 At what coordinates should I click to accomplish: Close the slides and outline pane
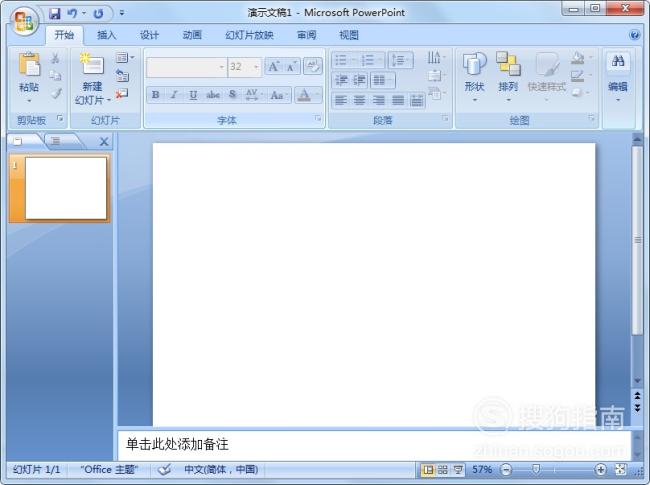[104, 142]
